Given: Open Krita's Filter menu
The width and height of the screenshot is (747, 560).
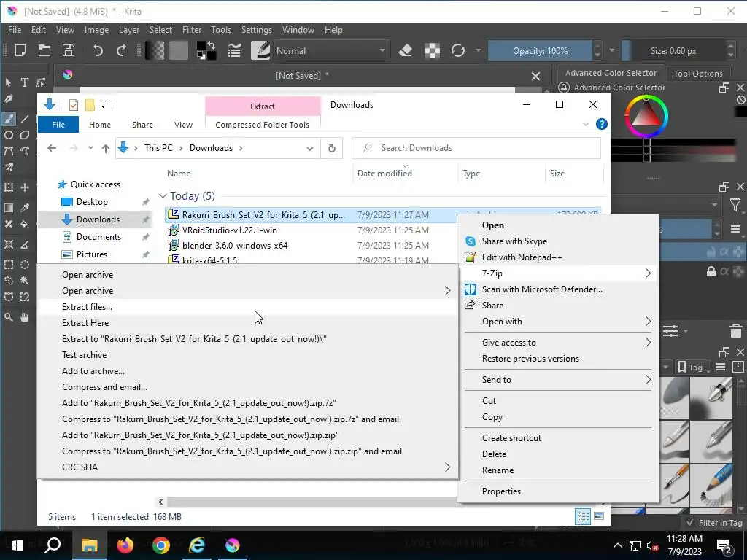Looking at the screenshot, I should [x=192, y=29].
